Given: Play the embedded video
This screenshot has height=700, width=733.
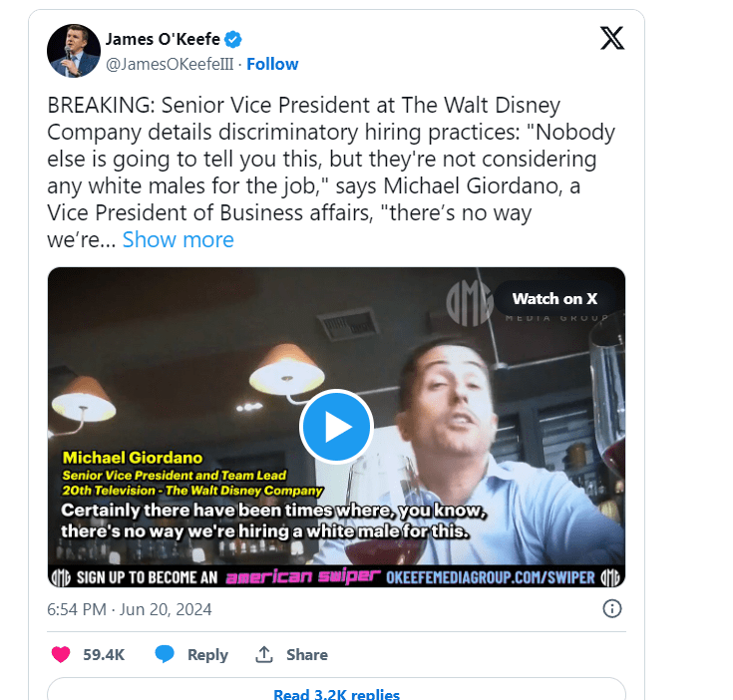Looking at the screenshot, I should (336, 427).
